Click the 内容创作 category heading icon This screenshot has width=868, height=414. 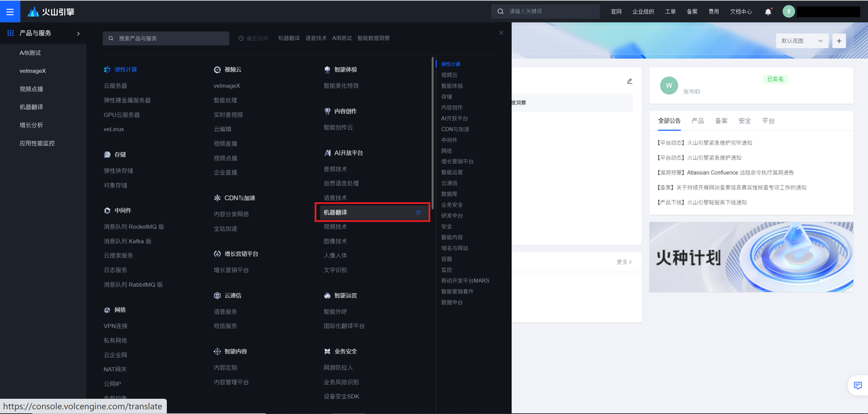click(x=328, y=111)
